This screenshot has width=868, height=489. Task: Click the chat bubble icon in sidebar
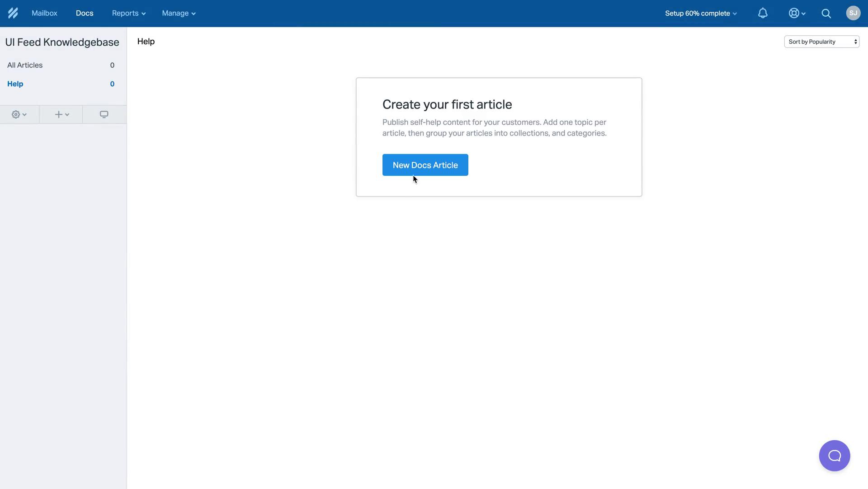point(104,114)
